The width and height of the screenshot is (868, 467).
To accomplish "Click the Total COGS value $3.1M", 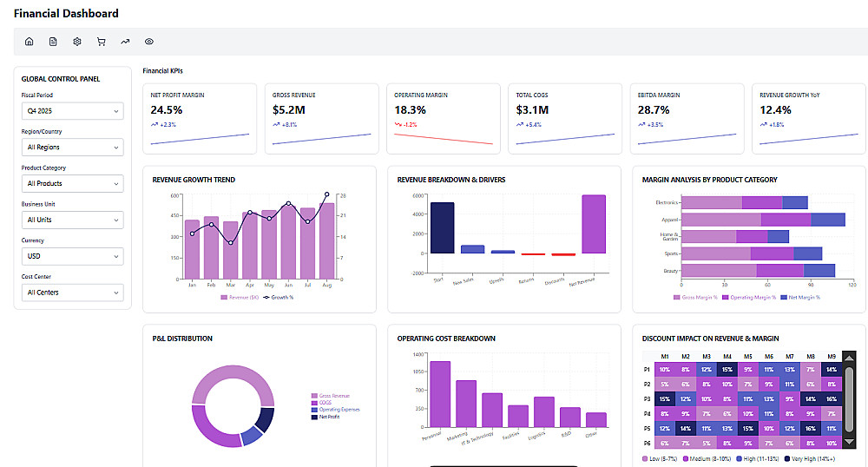I will [532, 110].
